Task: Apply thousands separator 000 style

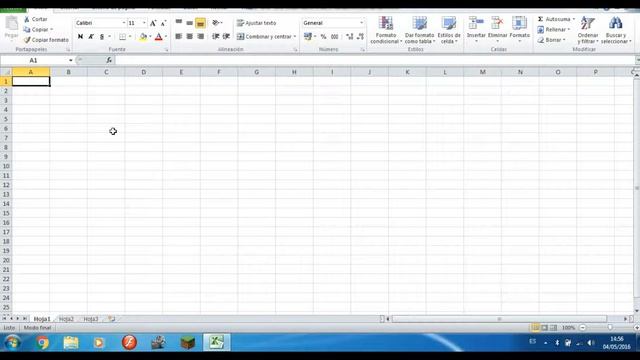Action: tap(334, 37)
